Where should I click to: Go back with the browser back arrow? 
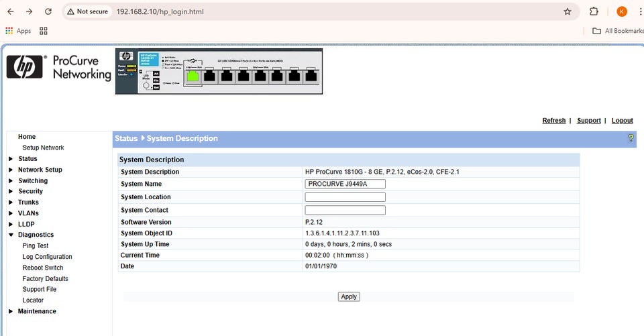[x=11, y=11]
